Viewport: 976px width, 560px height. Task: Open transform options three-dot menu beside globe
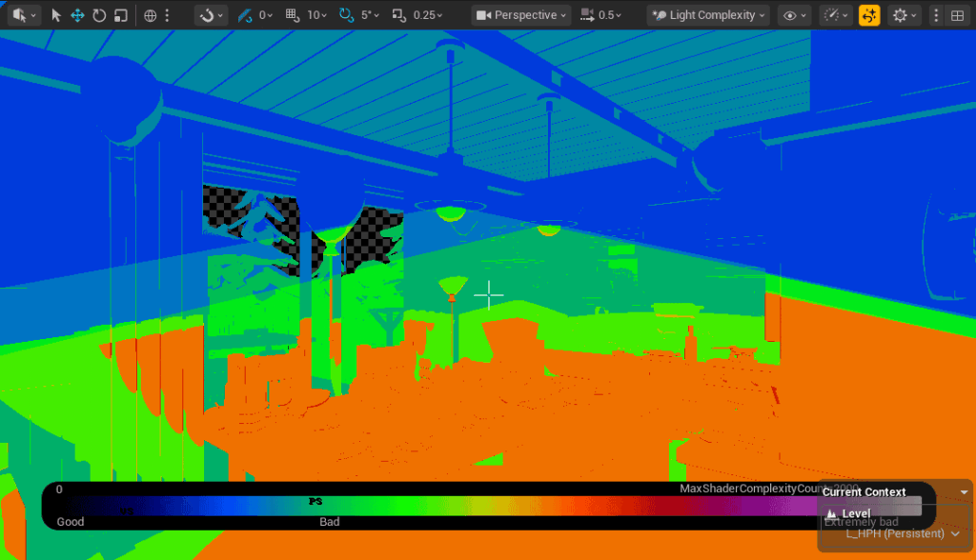169,15
